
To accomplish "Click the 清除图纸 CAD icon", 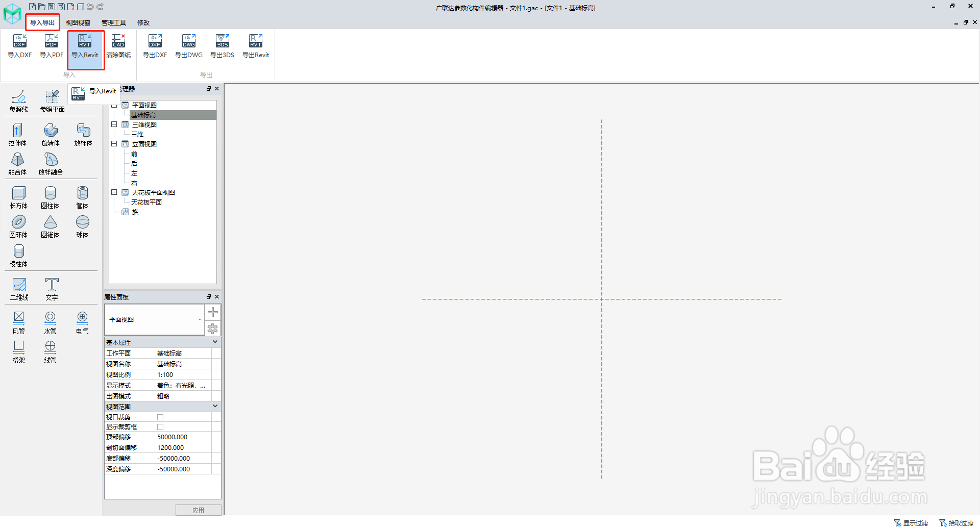I will [118, 41].
